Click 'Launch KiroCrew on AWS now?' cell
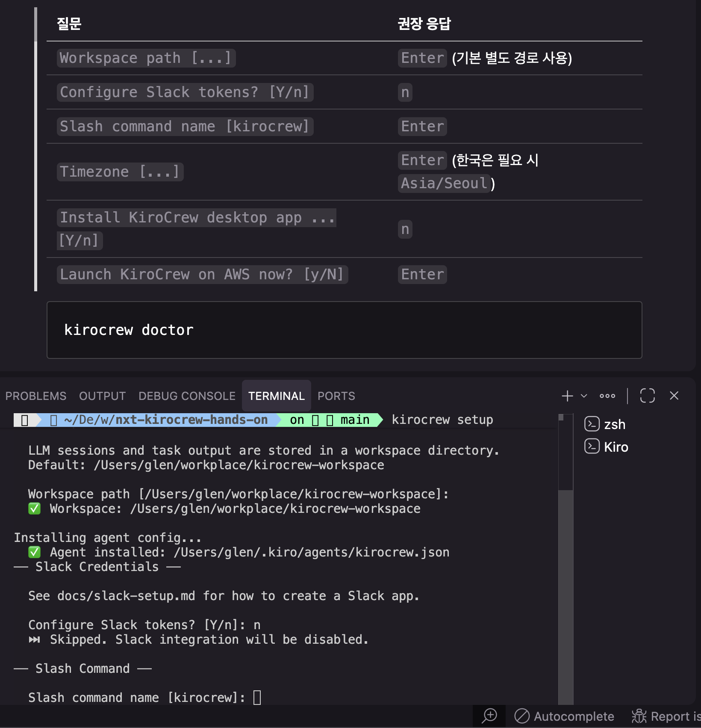The width and height of the screenshot is (701, 728). 202,275
